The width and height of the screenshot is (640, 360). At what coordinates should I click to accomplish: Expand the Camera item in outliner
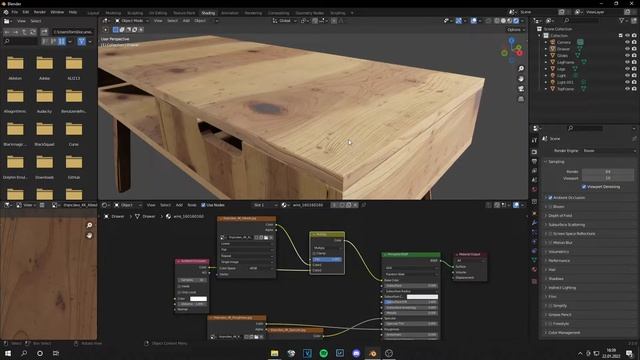[x=546, y=42]
